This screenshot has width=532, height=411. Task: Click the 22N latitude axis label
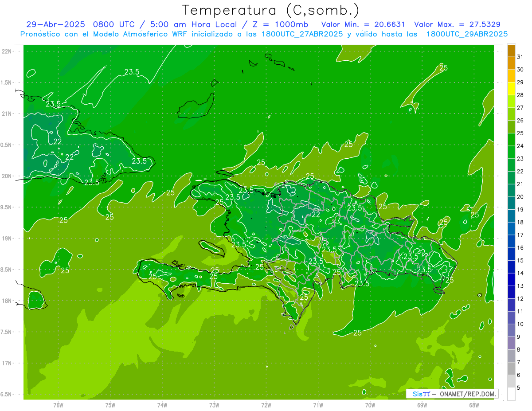click(x=7, y=51)
